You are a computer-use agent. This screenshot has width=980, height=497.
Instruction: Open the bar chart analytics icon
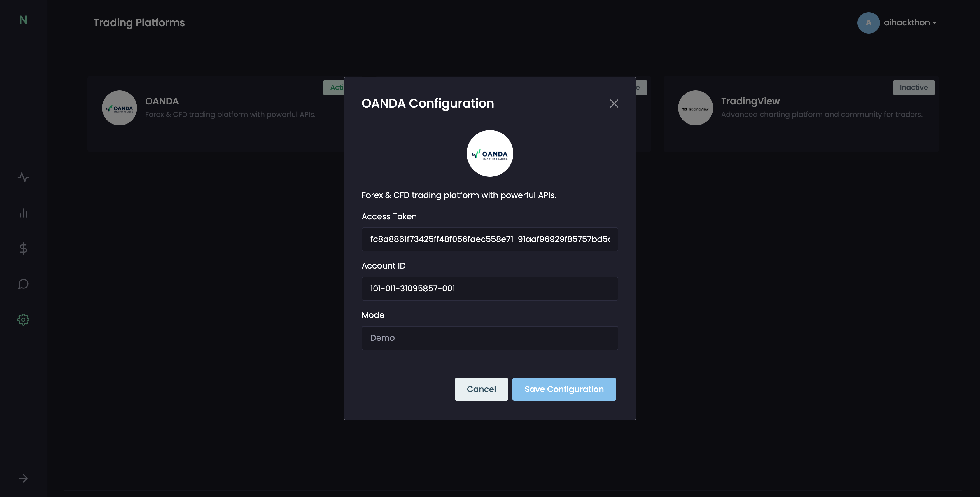point(23,213)
